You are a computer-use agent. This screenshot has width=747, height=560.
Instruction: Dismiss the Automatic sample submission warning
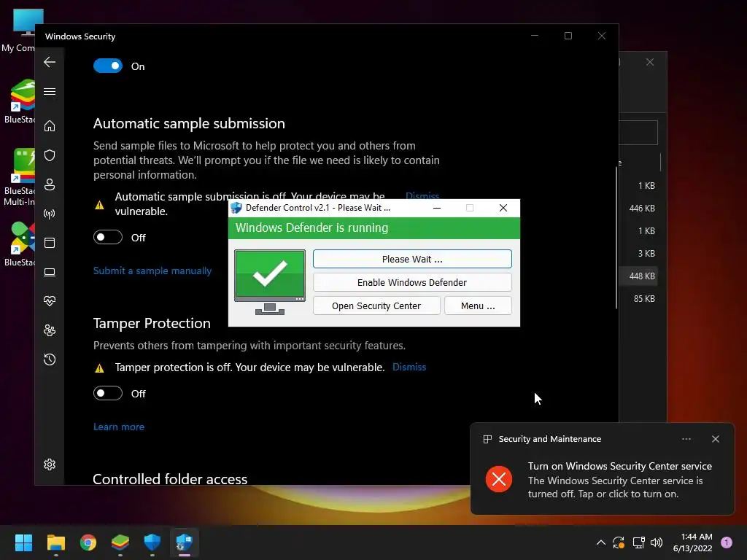[422, 195]
